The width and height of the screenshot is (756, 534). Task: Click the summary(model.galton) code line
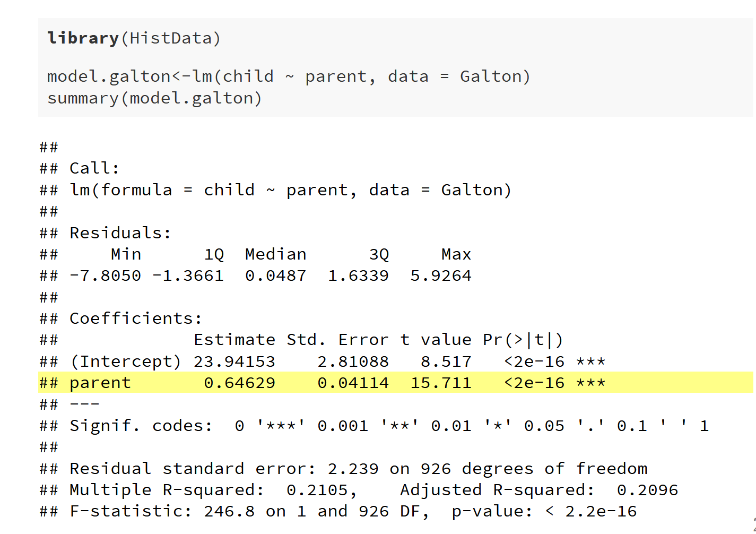154,98
